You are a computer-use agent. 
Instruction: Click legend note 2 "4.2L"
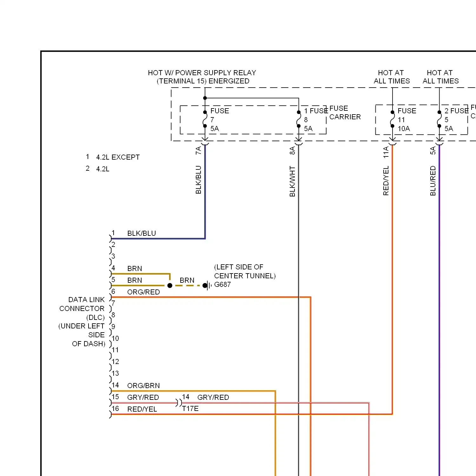coord(102,169)
